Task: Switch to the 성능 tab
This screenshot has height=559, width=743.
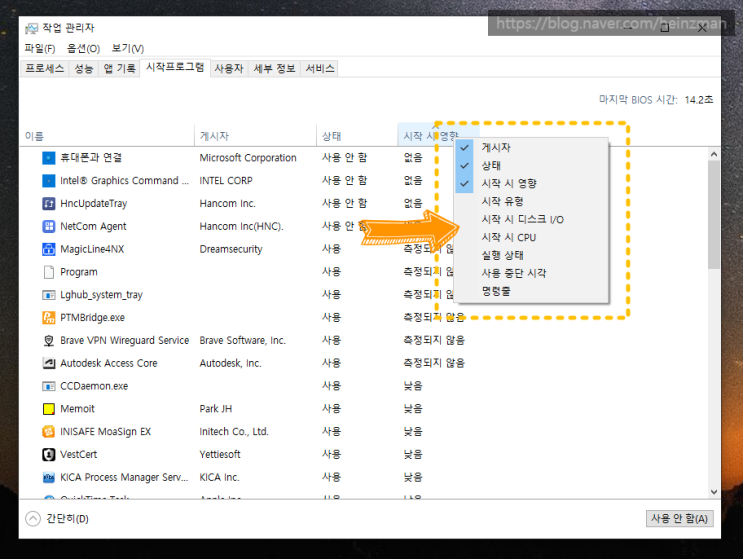Action: [x=84, y=69]
